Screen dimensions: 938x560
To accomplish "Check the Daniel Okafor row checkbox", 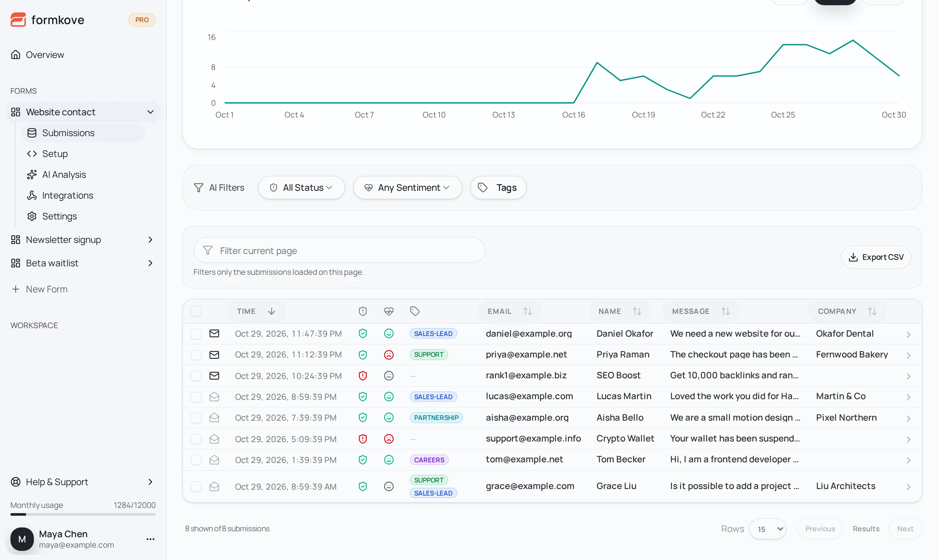I will (x=196, y=334).
